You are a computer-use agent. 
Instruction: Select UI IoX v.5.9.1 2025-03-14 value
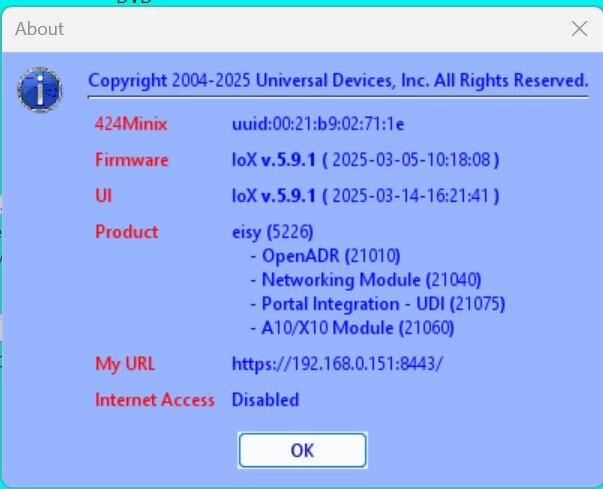365,196
